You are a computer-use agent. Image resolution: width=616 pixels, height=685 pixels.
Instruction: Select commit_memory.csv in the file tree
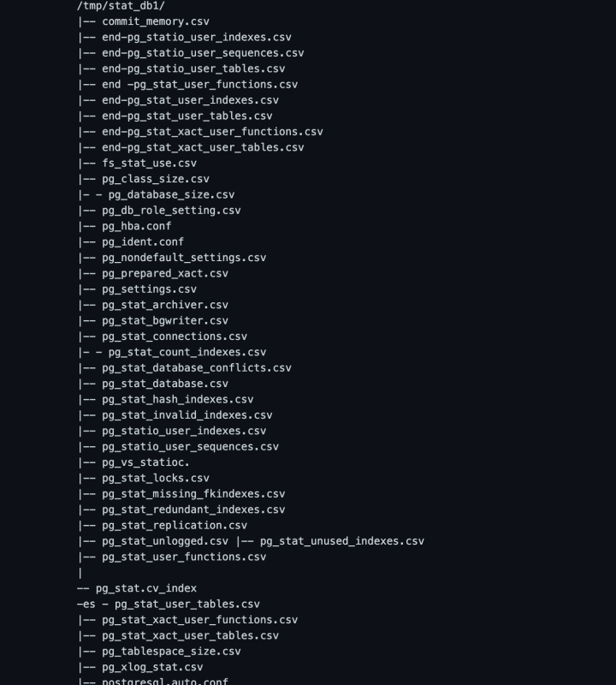point(155,21)
